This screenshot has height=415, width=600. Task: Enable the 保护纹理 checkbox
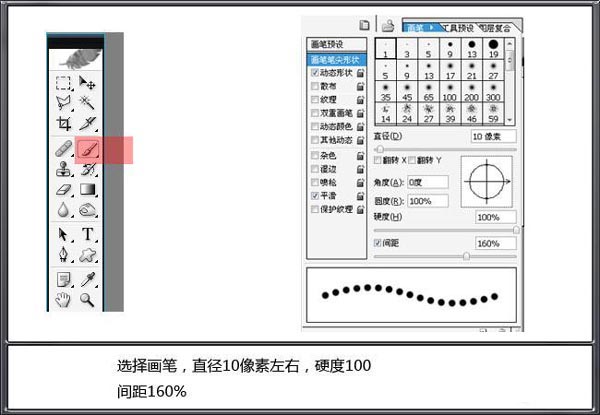(315, 209)
